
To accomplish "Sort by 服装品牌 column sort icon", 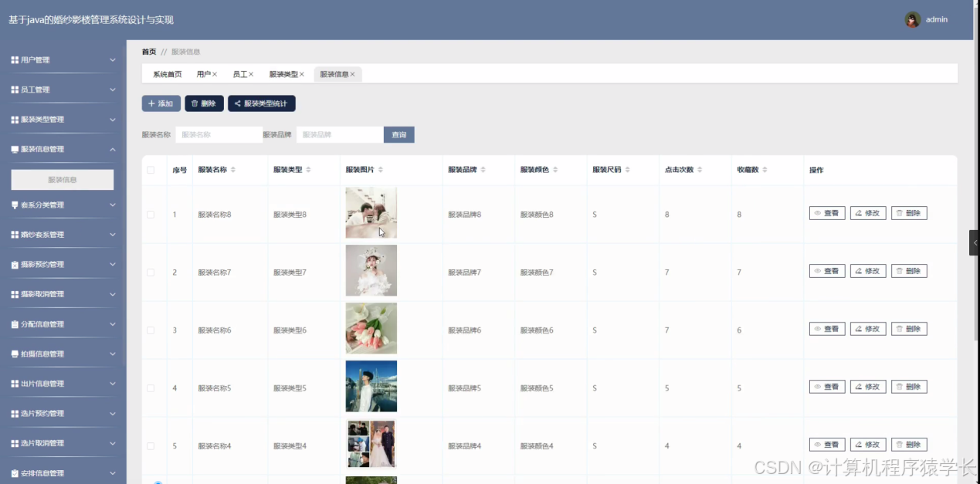I will click(483, 170).
